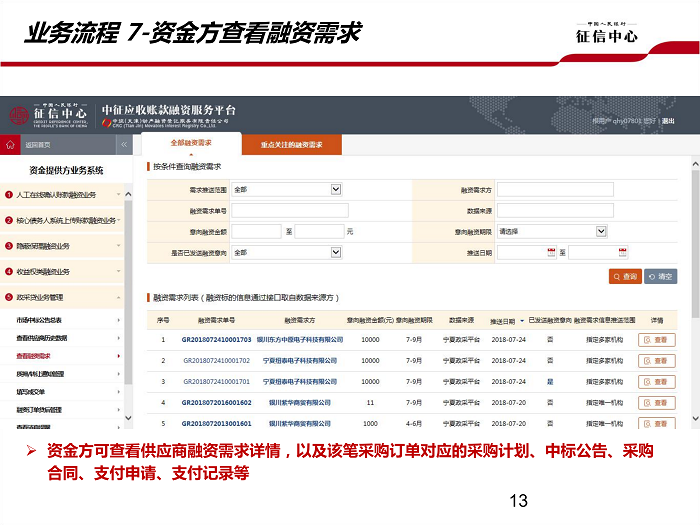Click the 征信中心 logo in the platform header

point(50,113)
